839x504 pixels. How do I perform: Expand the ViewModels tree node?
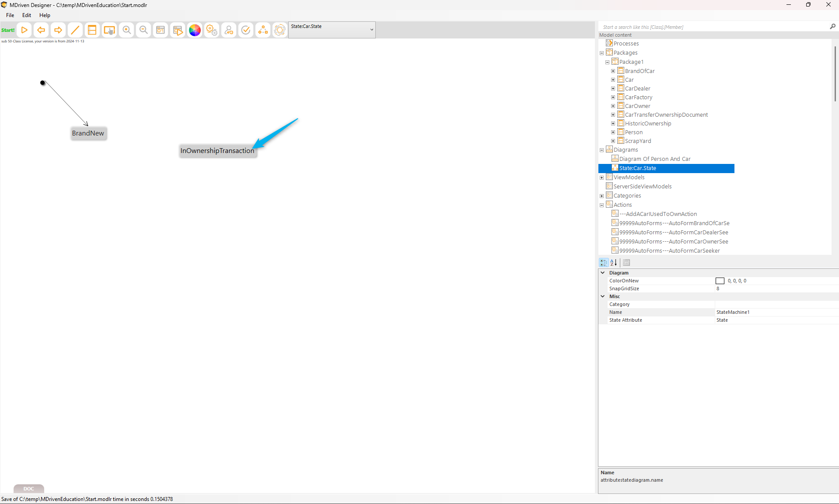pos(601,177)
